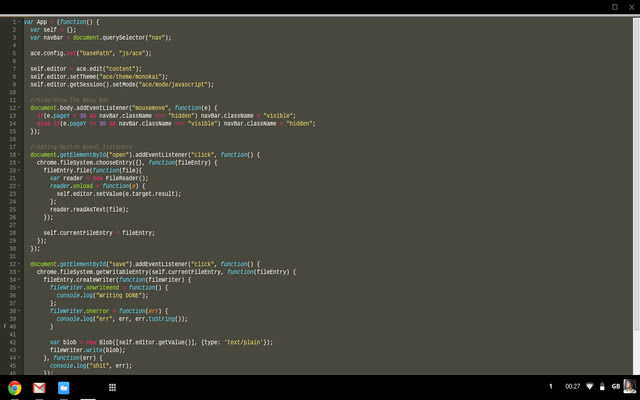Collapse the App function fold at line 1
Screen dimensions: 640x400
pyautogui.click(x=19, y=22)
